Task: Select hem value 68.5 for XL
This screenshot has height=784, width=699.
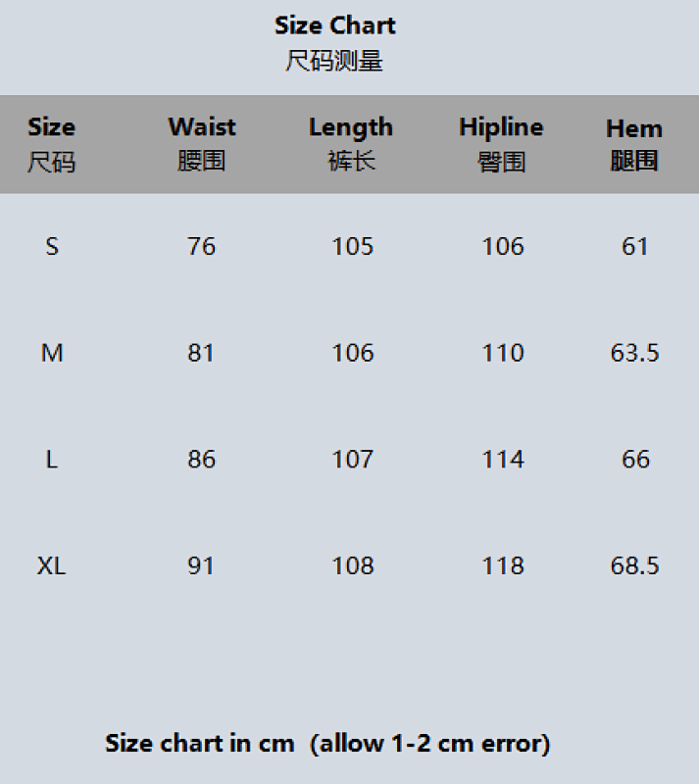Action: pyautogui.click(x=635, y=566)
